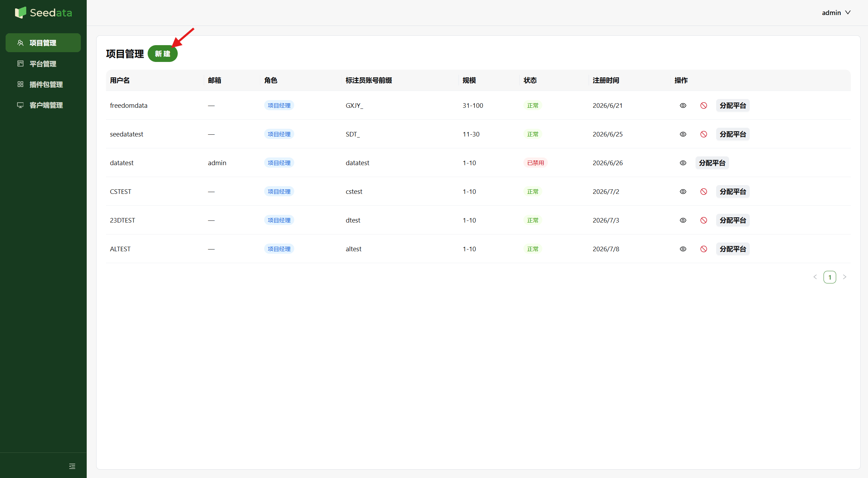868x478 pixels.
Task: View details of seedatatest via eye icon
Action: coord(683,134)
